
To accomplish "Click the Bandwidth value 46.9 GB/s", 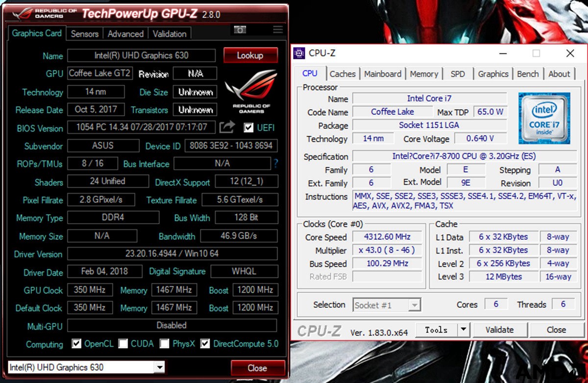I will tap(239, 236).
